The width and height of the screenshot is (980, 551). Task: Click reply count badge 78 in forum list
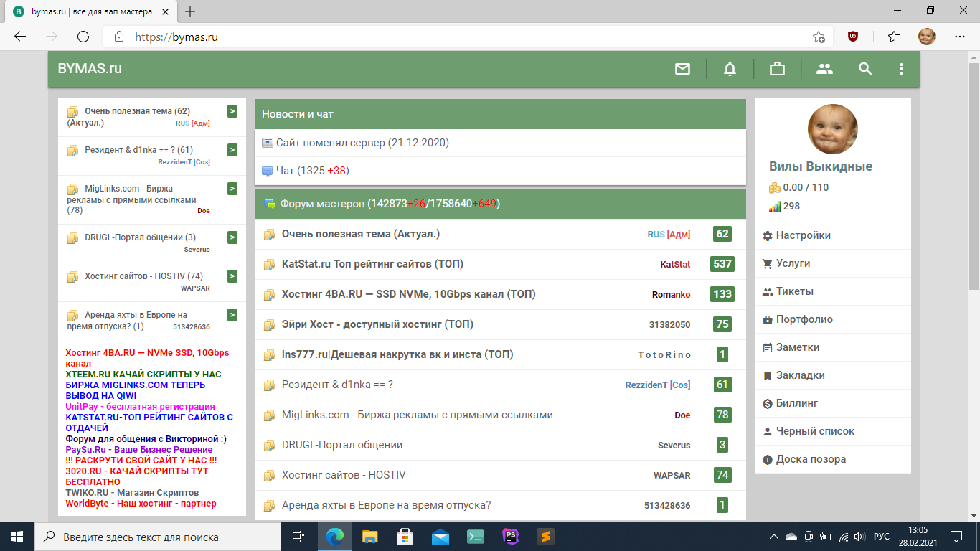click(x=722, y=415)
